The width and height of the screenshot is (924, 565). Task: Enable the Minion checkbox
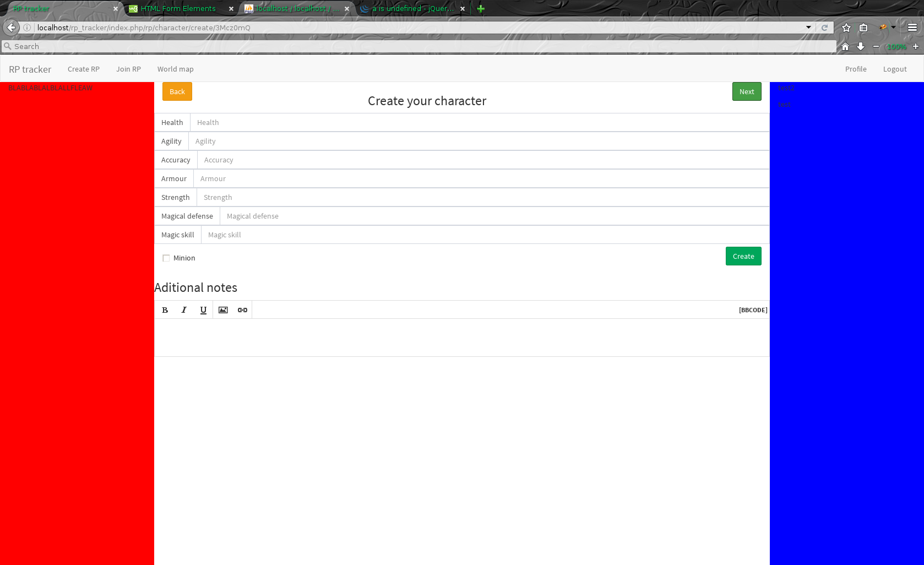pos(166,258)
